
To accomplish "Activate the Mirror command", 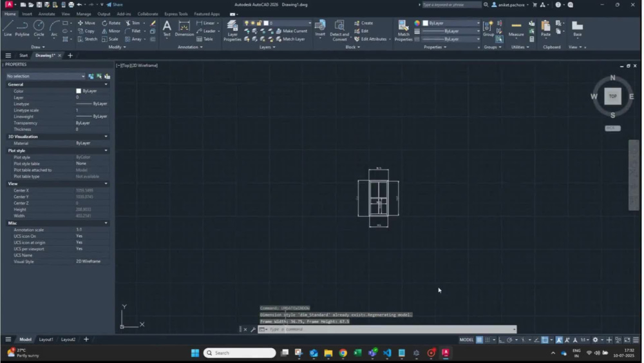I will (x=111, y=31).
